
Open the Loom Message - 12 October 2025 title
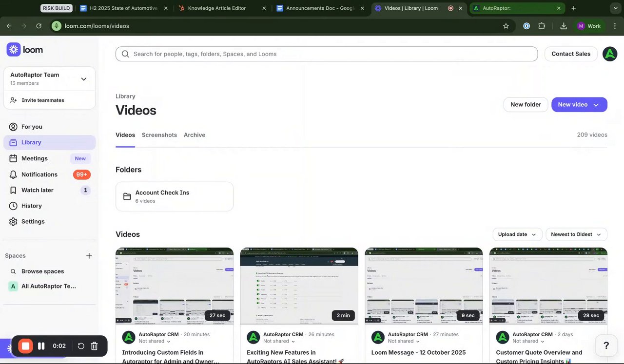coord(418,352)
